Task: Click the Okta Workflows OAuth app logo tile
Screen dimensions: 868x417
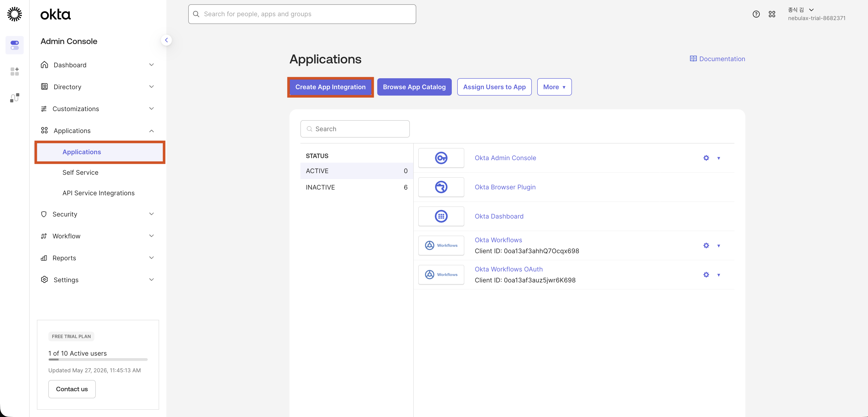Action: click(441, 274)
